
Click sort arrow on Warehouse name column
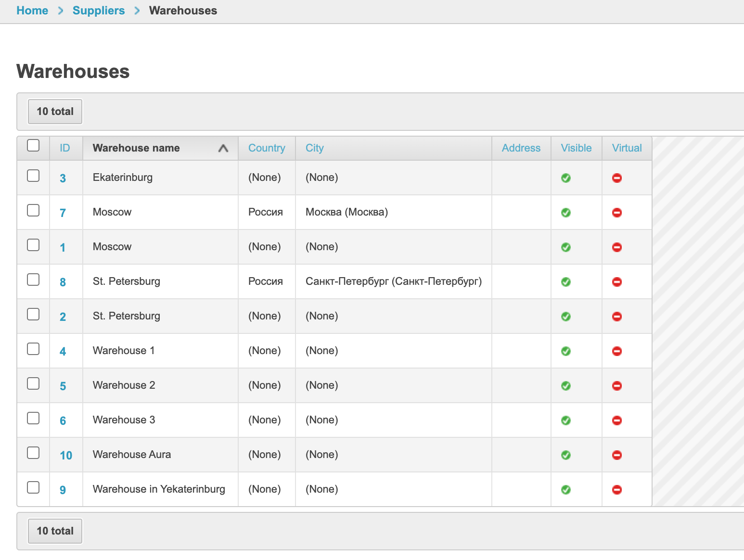click(223, 148)
